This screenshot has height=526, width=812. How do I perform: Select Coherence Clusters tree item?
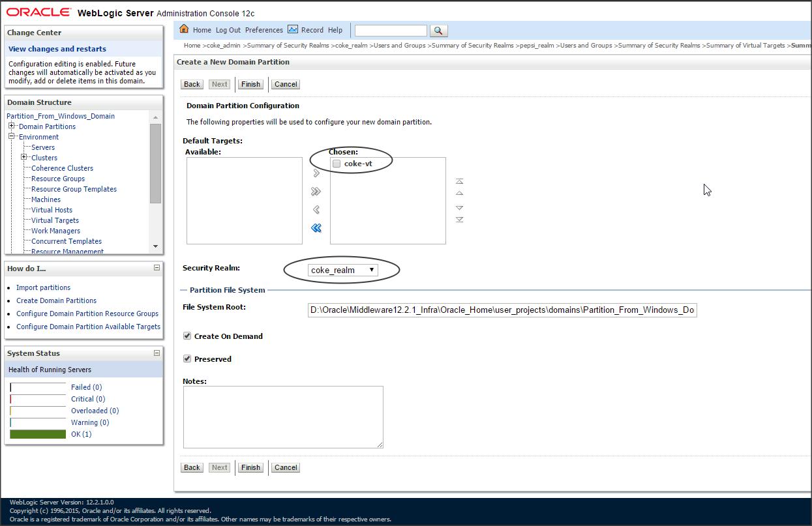(62, 168)
